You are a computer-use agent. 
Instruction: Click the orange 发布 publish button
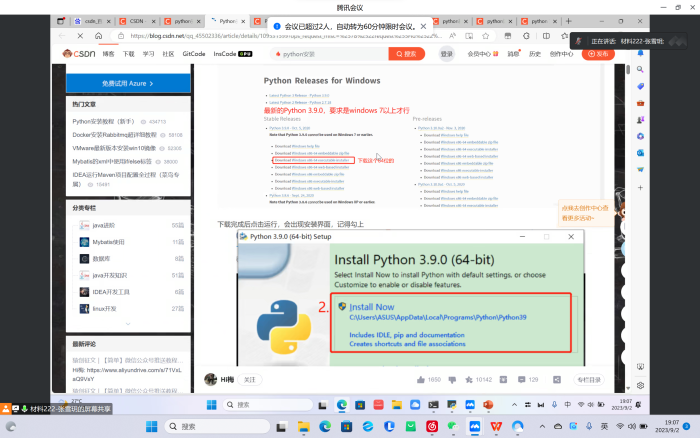pyautogui.click(x=598, y=54)
